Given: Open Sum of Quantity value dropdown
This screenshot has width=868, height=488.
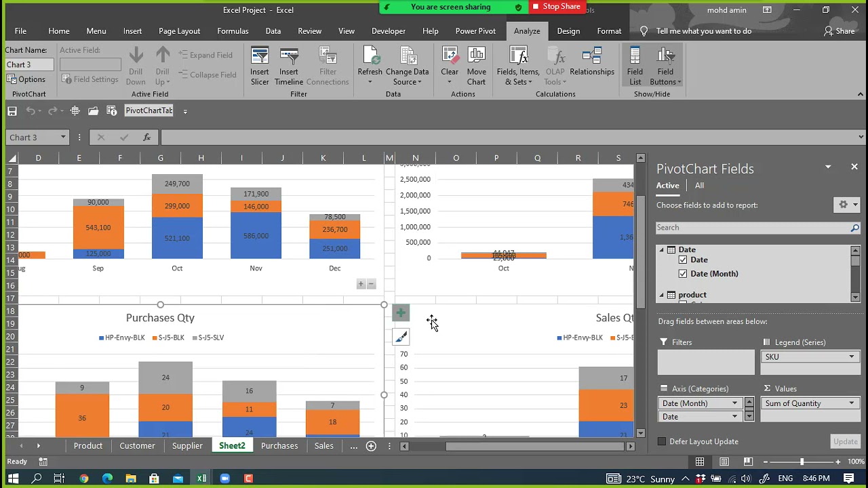Looking at the screenshot, I should click(x=852, y=403).
